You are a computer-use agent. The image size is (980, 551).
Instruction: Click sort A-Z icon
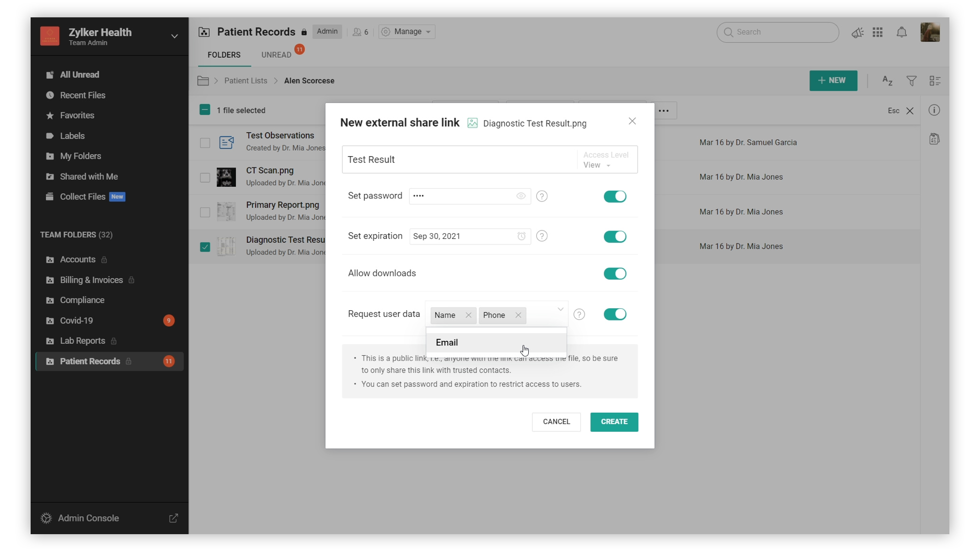tap(887, 81)
